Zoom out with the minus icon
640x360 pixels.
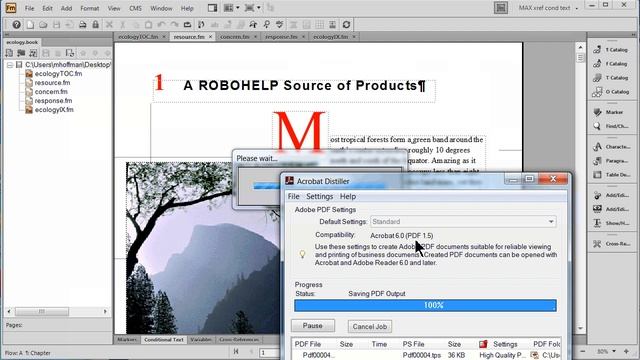(583, 351)
